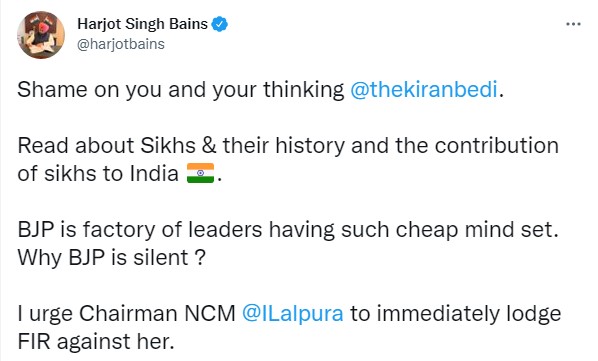The width and height of the screenshot is (598, 361).
Task: Follow the @ILalpura mention link
Action: 293,314
